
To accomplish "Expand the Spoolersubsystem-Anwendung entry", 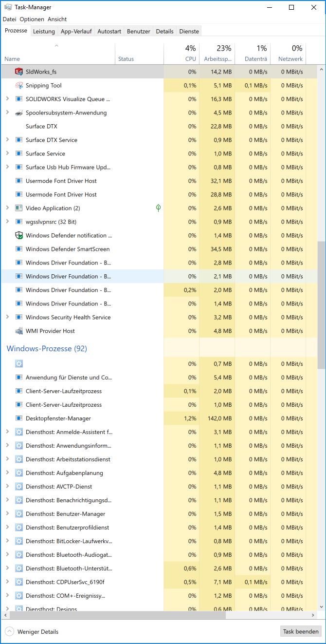I will (7, 113).
